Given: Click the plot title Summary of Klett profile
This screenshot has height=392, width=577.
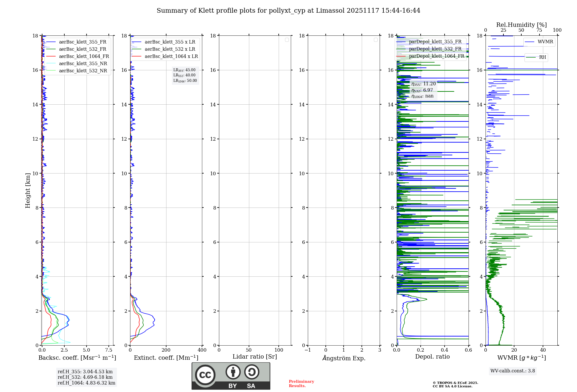Looking at the screenshot, I should pos(288,11).
